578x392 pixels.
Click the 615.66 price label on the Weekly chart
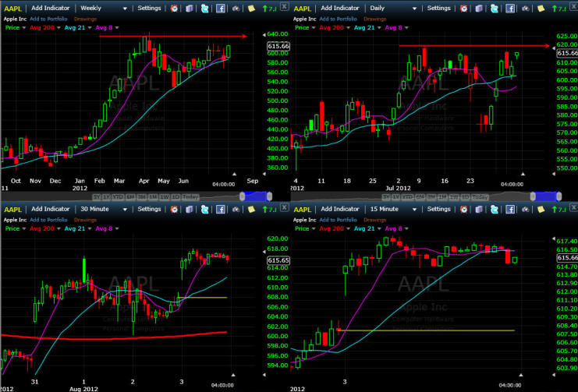click(x=278, y=46)
